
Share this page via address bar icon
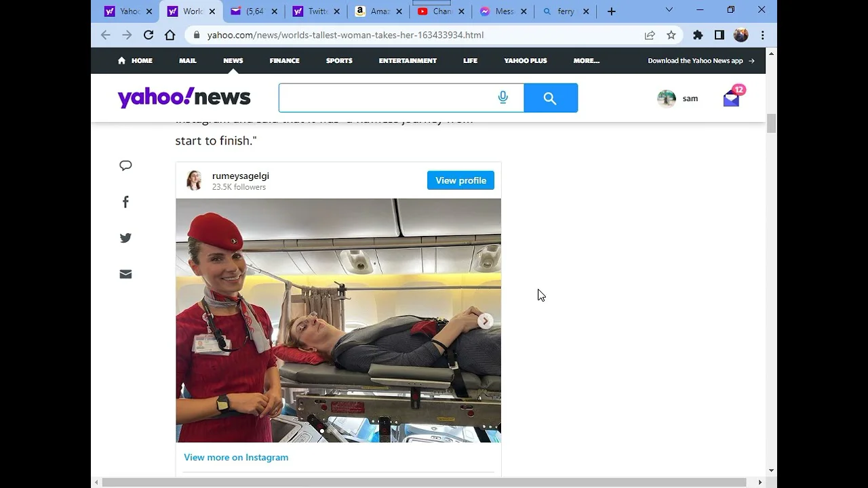pyautogui.click(x=650, y=35)
